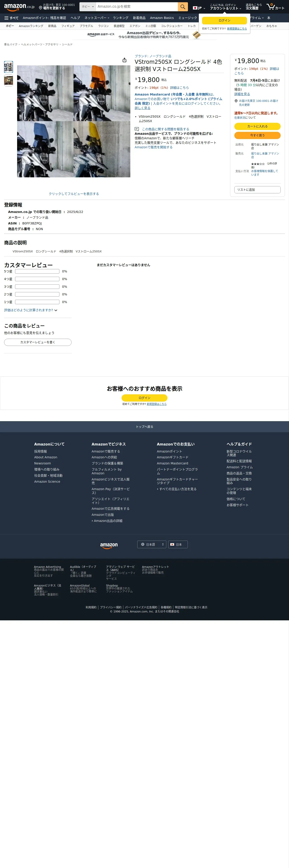Expand 評価はどのように計算されますか
Viewport: 289px width, 868px height.
click(31, 310)
